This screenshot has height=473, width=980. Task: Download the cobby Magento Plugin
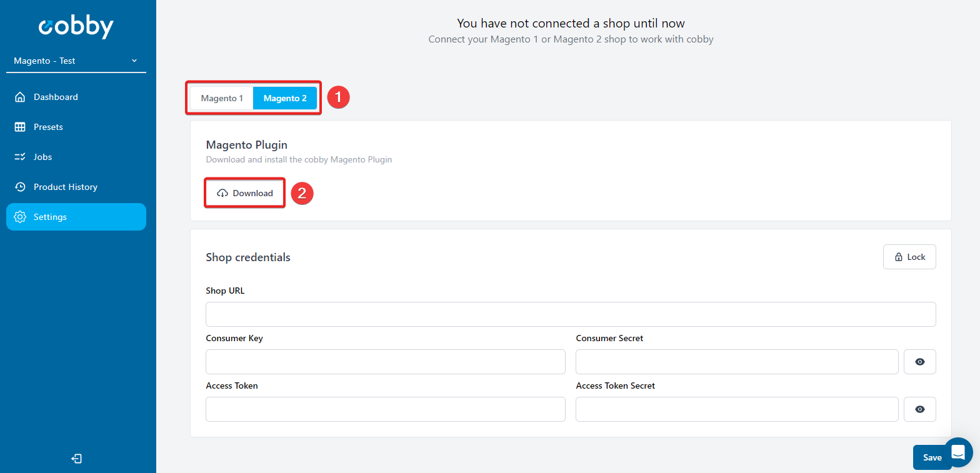coord(245,193)
